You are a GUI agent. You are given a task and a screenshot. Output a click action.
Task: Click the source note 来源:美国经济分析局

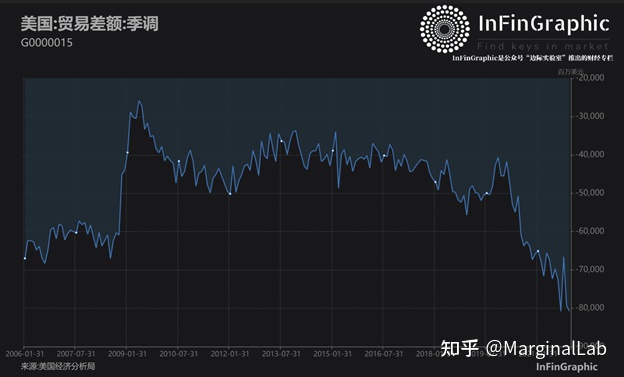click(58, 366)
